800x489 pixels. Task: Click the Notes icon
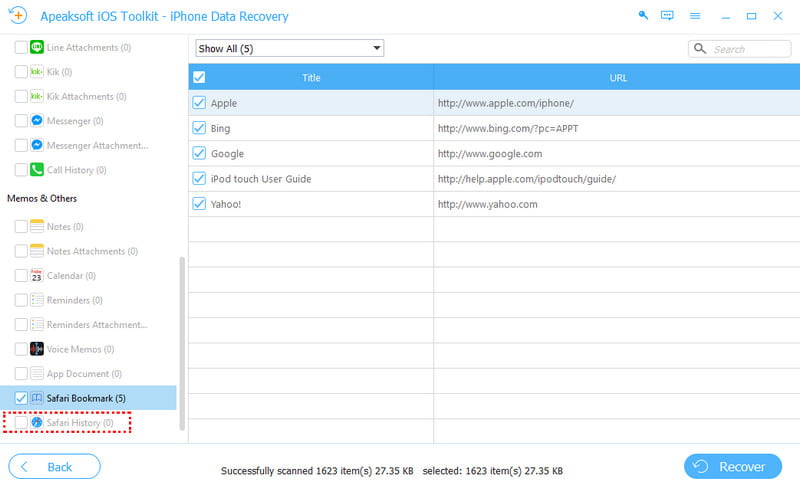pos(37,227)
